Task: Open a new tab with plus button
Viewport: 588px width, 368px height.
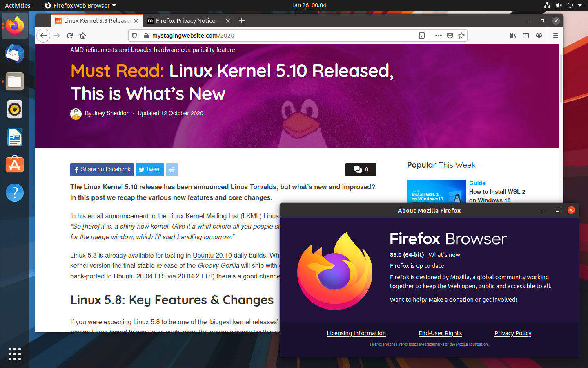Action: click(x=242, y=20)
